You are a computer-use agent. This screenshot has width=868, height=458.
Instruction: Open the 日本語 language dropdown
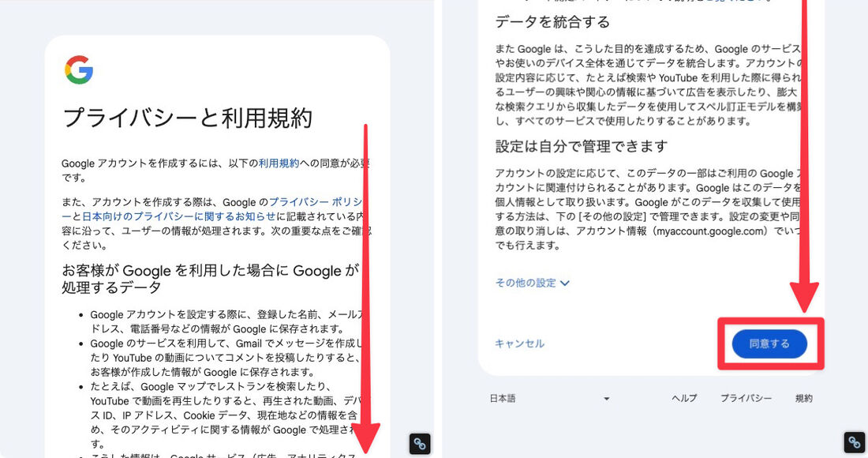click(550, 398)
